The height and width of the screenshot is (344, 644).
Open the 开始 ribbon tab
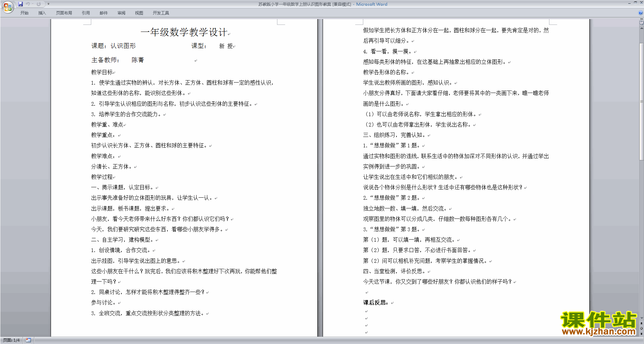point(24,13)
